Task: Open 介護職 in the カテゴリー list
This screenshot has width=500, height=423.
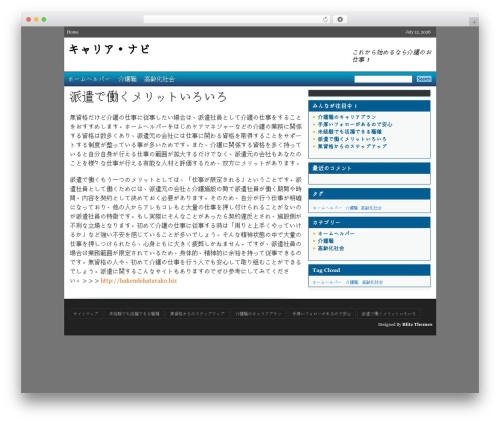Action: coord(326,241)
